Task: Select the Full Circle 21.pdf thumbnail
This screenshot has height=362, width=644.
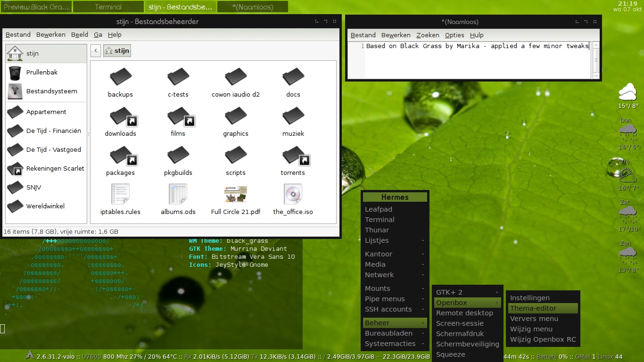Action: (x=236, y=194)
